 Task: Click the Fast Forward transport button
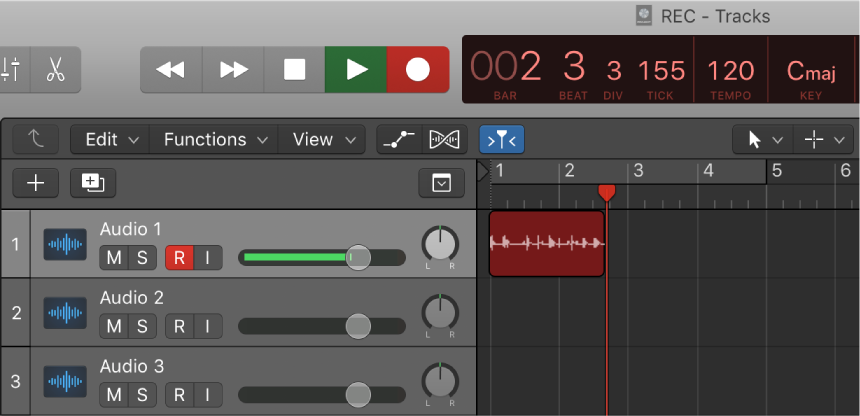233,70
